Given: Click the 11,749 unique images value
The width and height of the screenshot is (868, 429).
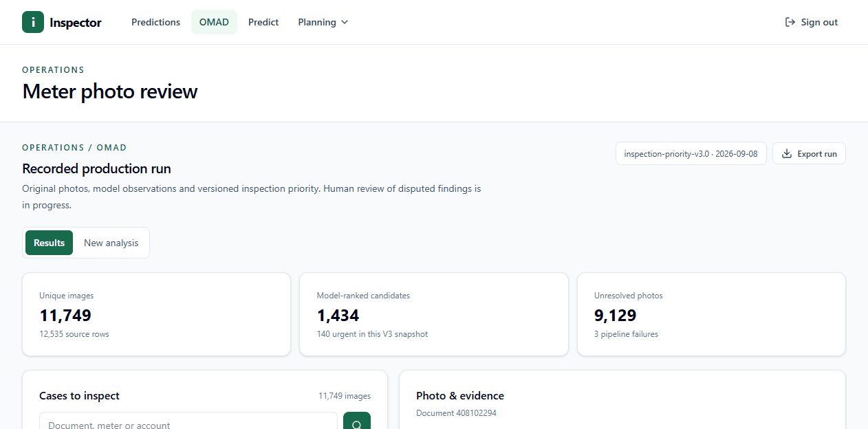Looking at the screenshot, I should click(x=65, y=316).
